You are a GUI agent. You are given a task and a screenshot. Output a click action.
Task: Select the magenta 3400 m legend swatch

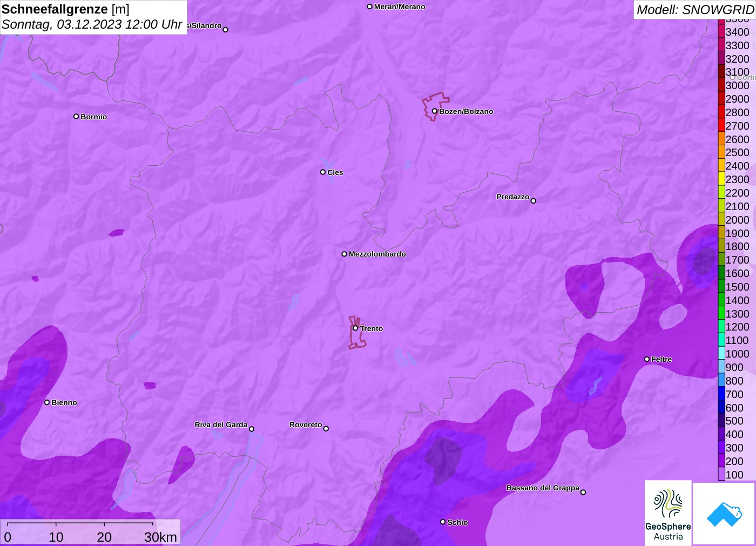coord(721,31)
